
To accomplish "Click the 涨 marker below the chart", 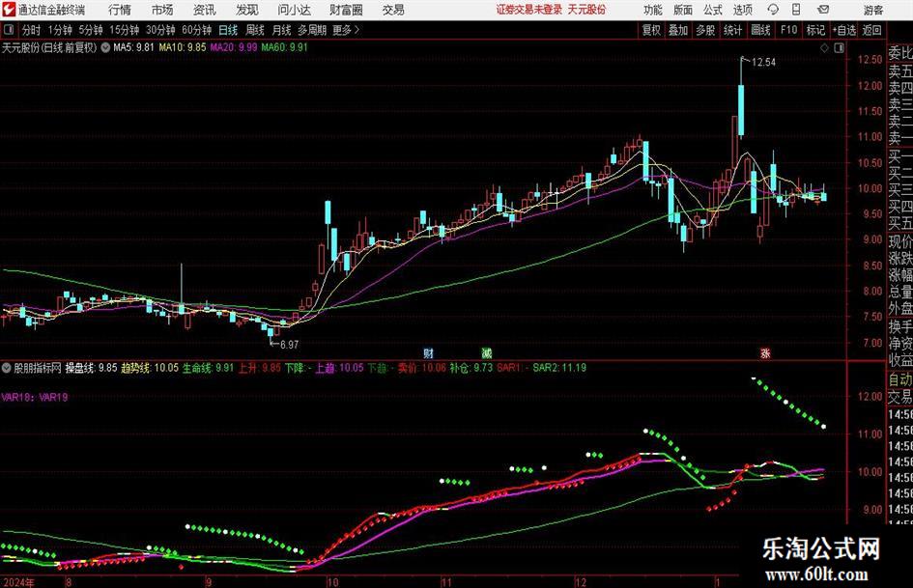I will coord(765,352).
